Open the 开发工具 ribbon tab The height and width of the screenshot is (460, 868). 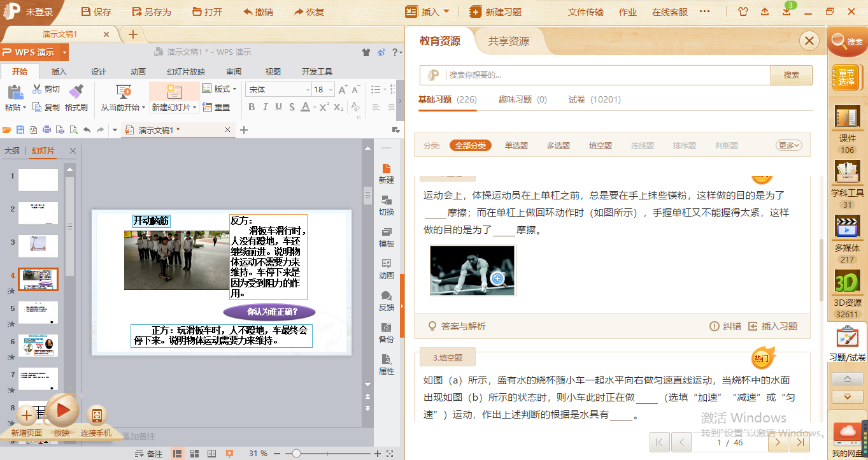pos(317,71)
